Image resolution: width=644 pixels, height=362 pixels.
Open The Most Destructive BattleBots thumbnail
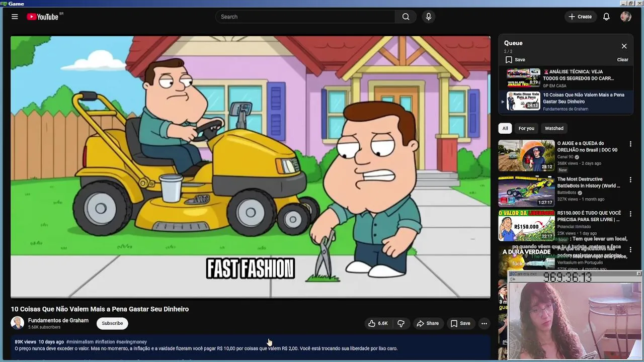click(x=526, y=191)
